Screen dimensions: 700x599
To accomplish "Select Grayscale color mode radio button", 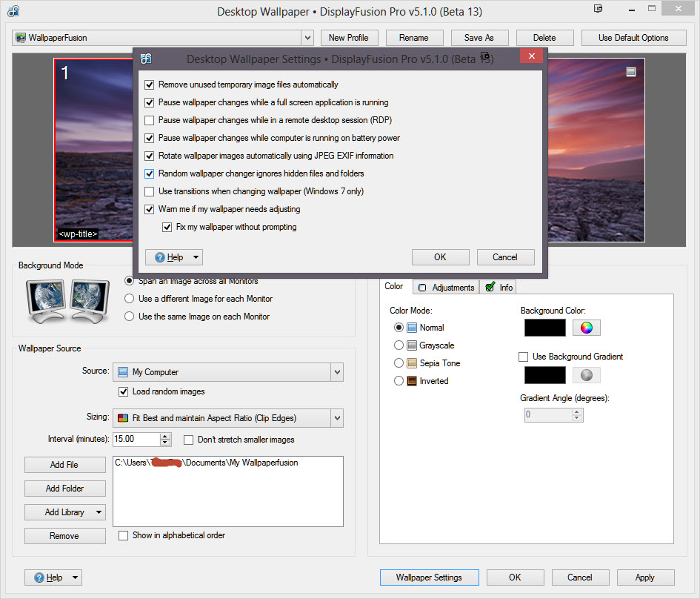I will (399, 345).
